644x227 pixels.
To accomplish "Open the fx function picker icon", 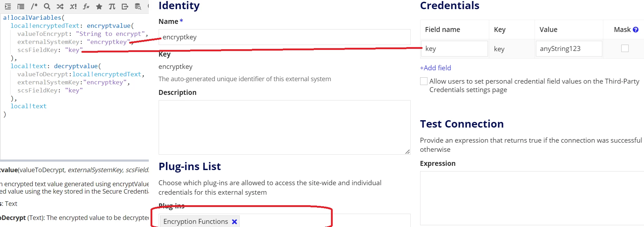I will point(86,6).
